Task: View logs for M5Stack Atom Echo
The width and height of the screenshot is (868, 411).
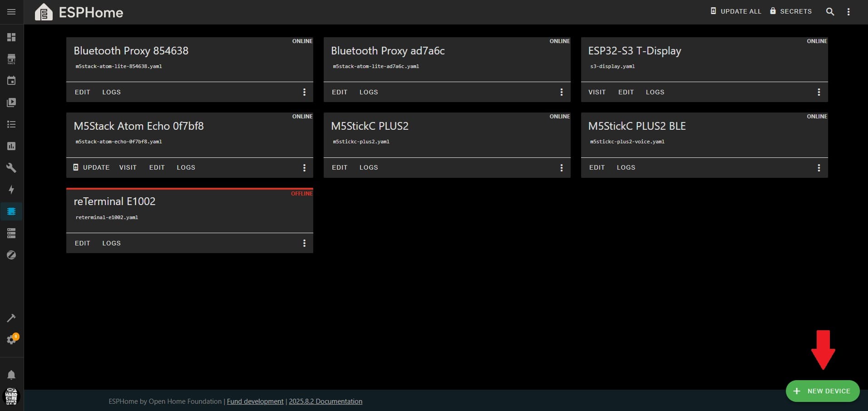Action: 186,167
